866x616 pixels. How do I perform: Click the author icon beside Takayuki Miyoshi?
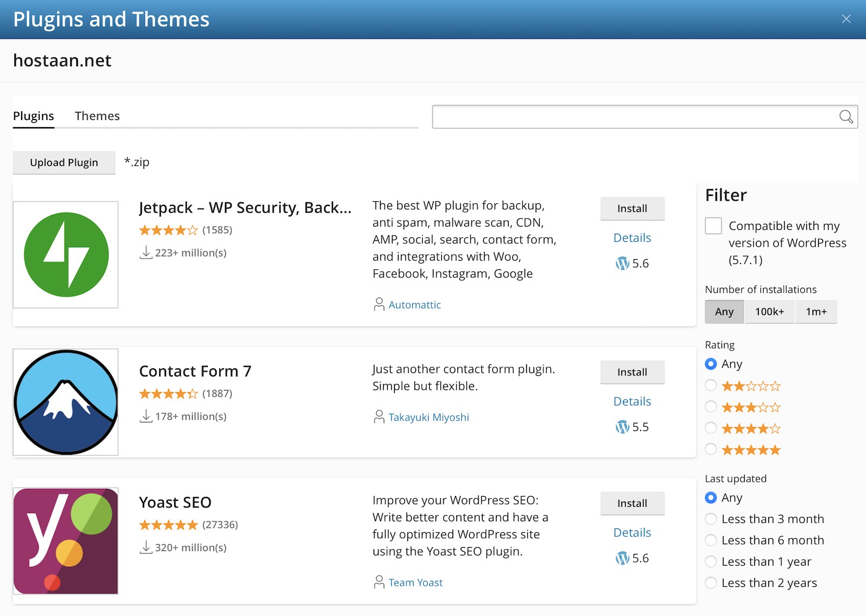pyautogui.click(x=379, y=417)
